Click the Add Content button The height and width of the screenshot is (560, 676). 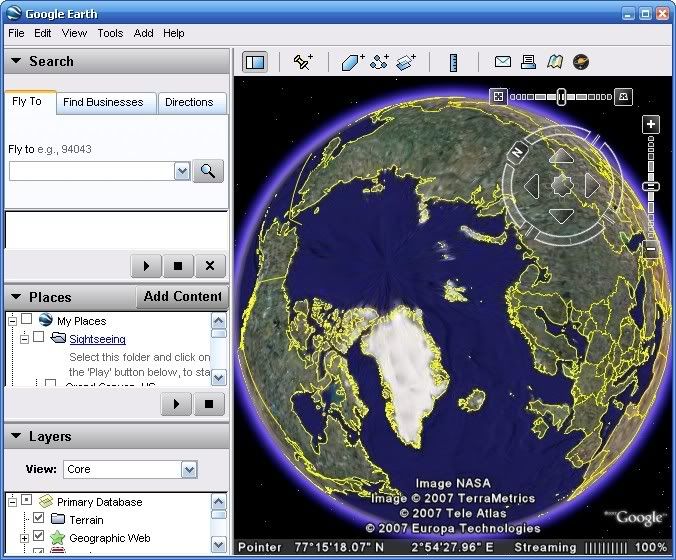tap(182, 297)
